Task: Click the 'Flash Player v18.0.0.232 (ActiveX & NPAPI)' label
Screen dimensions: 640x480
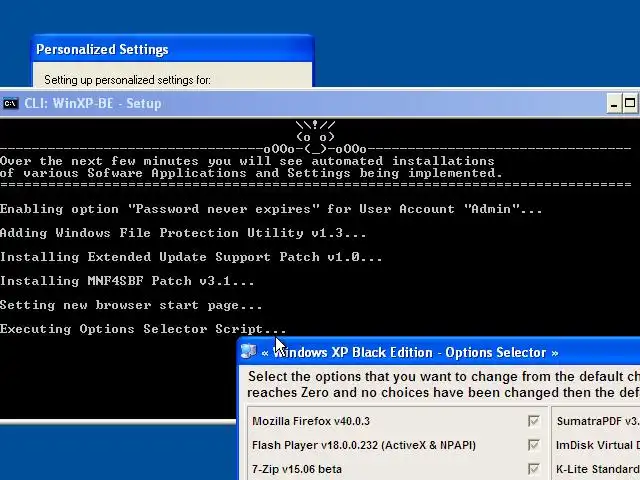Action: (364, 445)
